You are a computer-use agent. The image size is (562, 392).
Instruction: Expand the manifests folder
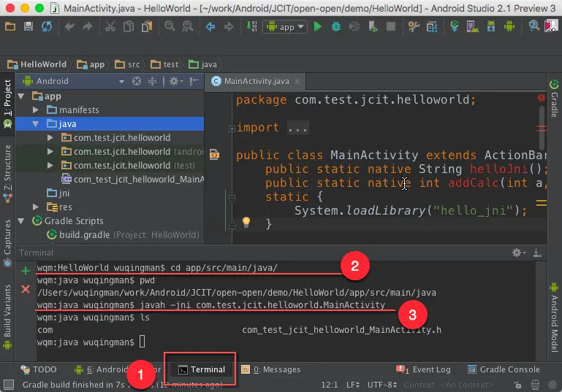point(36,110)
